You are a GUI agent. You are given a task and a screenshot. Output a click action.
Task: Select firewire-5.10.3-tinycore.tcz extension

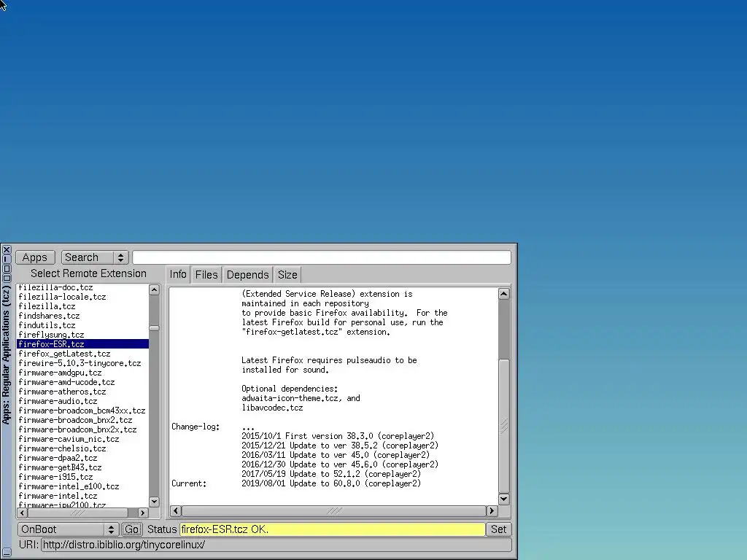click(82, 363)
